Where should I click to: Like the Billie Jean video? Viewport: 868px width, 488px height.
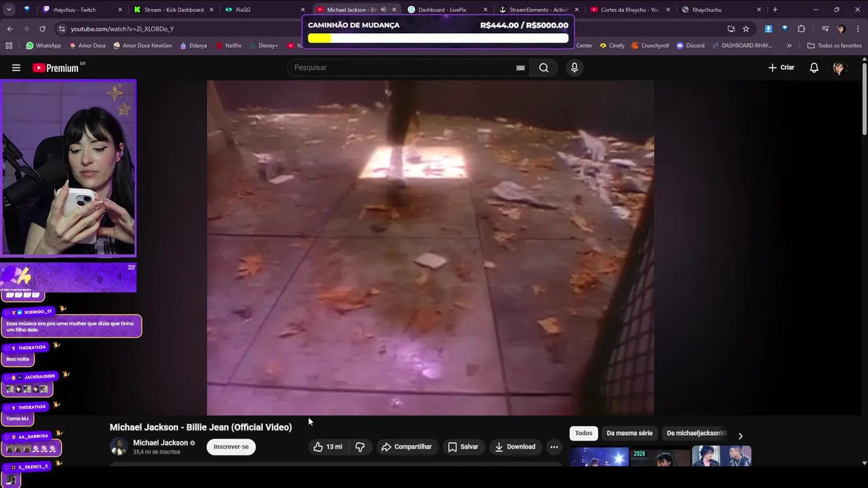coord(328,447)
